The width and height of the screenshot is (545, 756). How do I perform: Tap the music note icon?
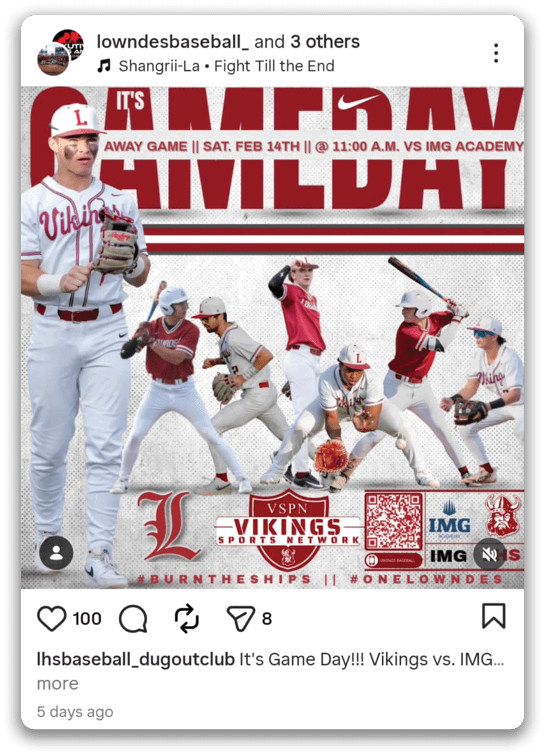pyautogui.click(x=104, y=66)
